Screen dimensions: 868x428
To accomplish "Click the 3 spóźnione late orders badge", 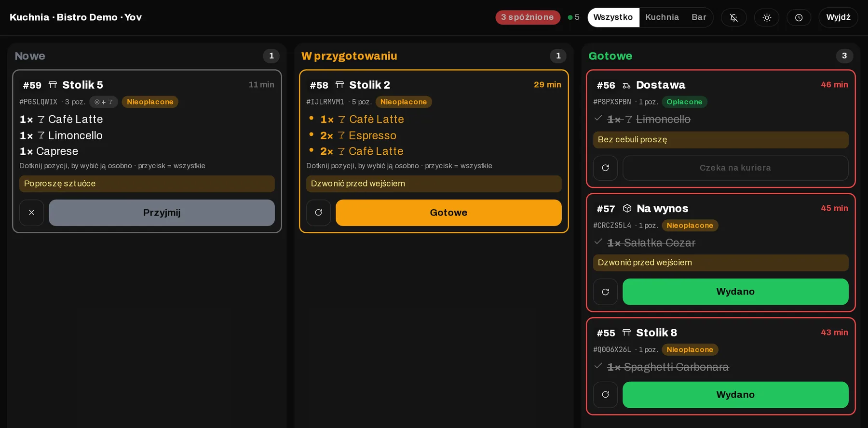I will click(528, 17).
